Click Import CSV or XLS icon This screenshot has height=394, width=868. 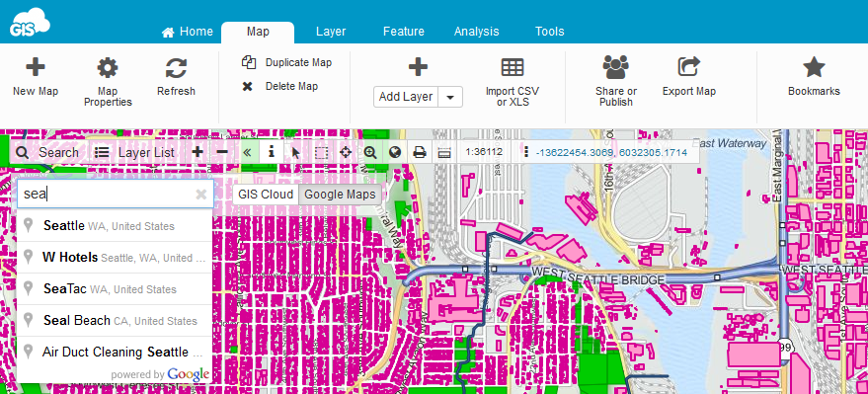click(513, 67)
